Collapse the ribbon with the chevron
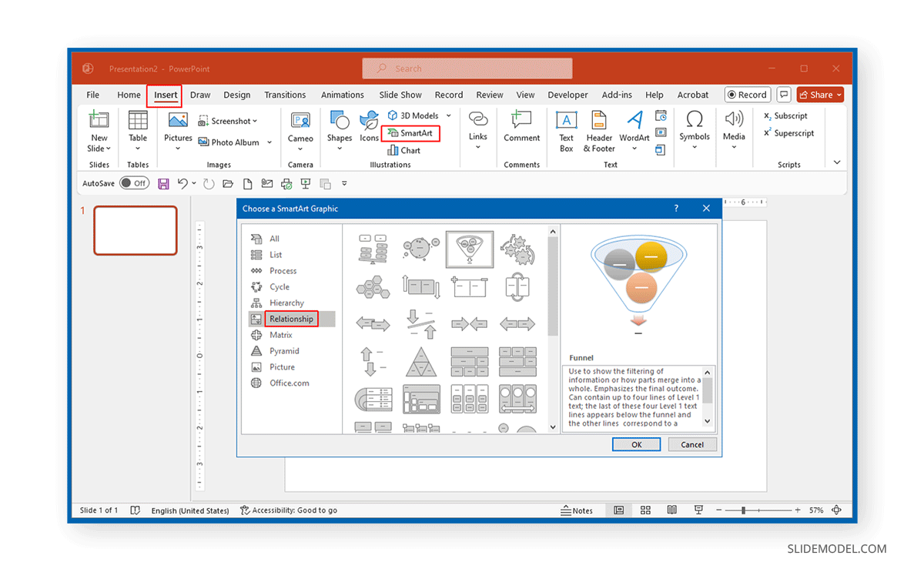The width and height of the screenshot is (924, 572). pos(837,163)
